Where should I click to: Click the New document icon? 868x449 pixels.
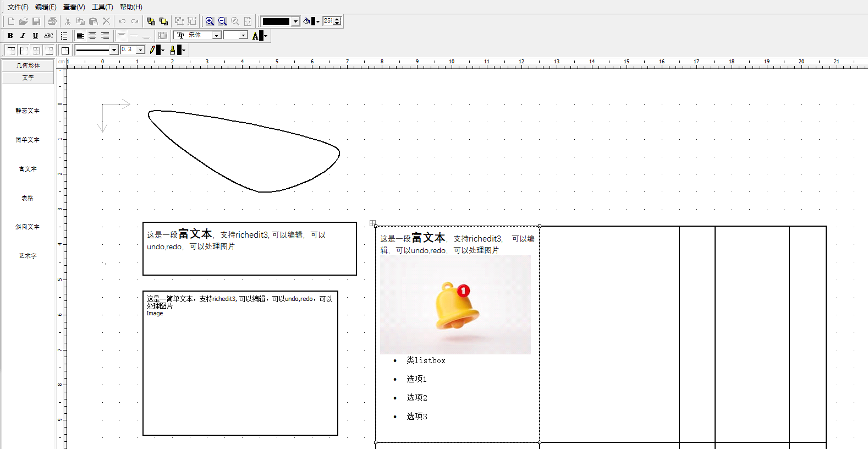11,21
